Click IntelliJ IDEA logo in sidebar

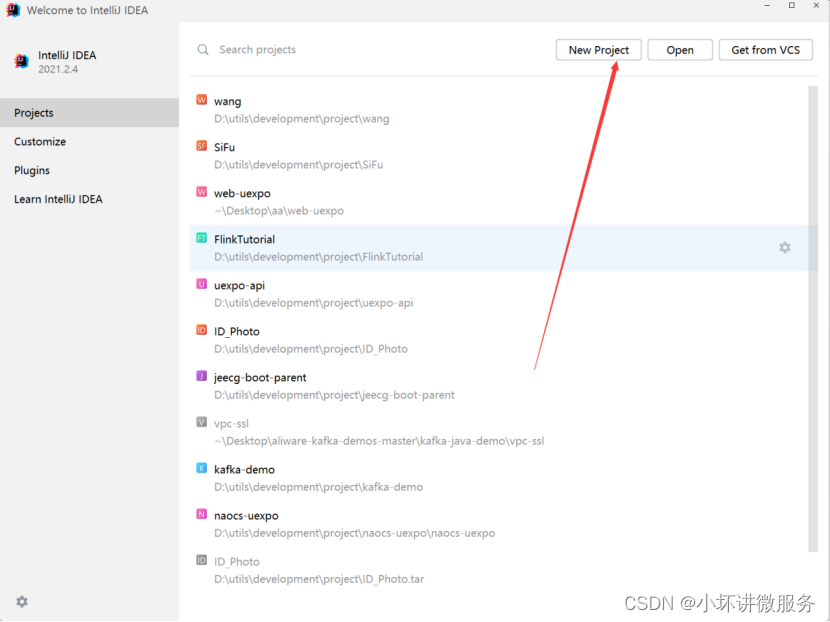click(22, 61)
